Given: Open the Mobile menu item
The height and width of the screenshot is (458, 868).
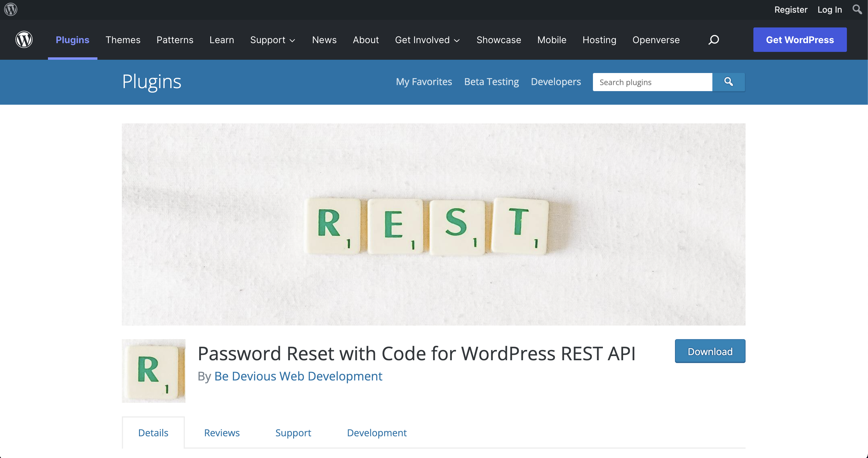Looking at the screenshot, I should click(x=552, y=40).
